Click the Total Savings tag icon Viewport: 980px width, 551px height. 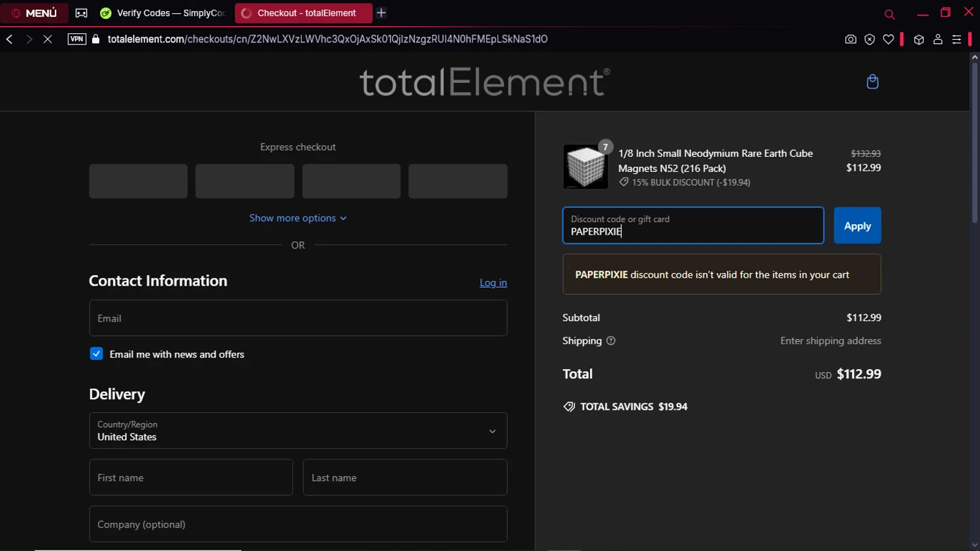(569, 407)
